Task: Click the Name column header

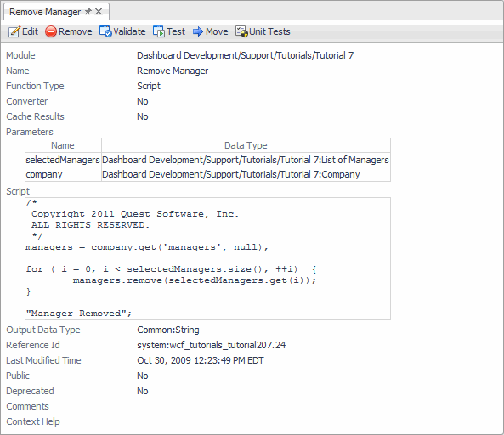Action: tap(63, 145)
